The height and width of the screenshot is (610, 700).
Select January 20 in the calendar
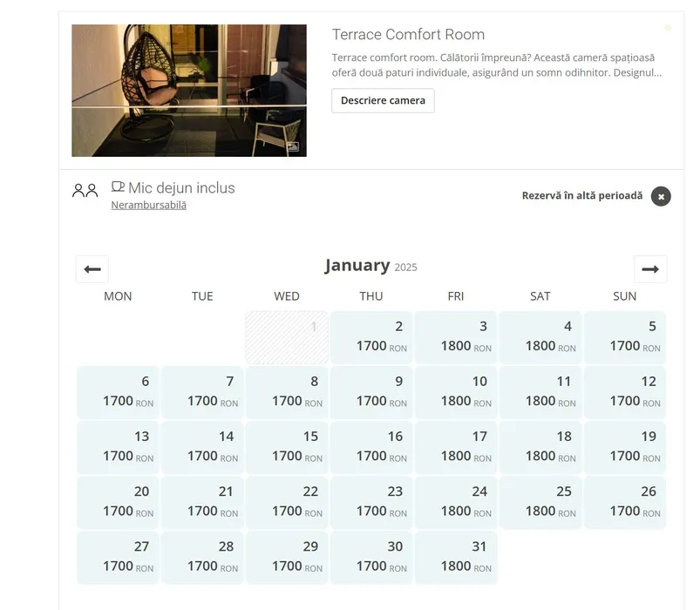118,501
